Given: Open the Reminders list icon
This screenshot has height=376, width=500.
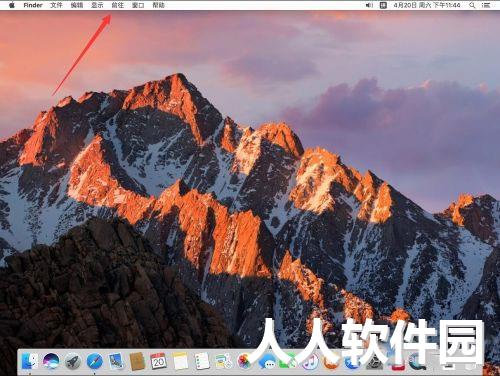Looking at the screenshot, I should tap(202, 361).
